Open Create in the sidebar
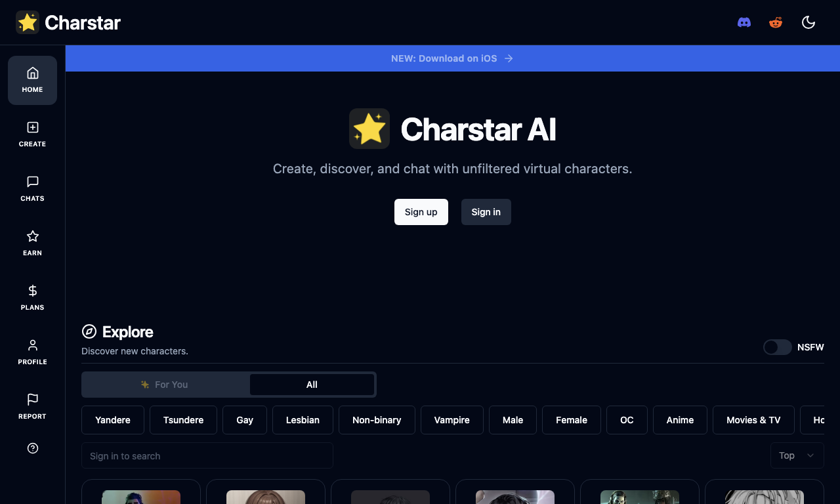840x504 pixels. (x=32, y=135)
